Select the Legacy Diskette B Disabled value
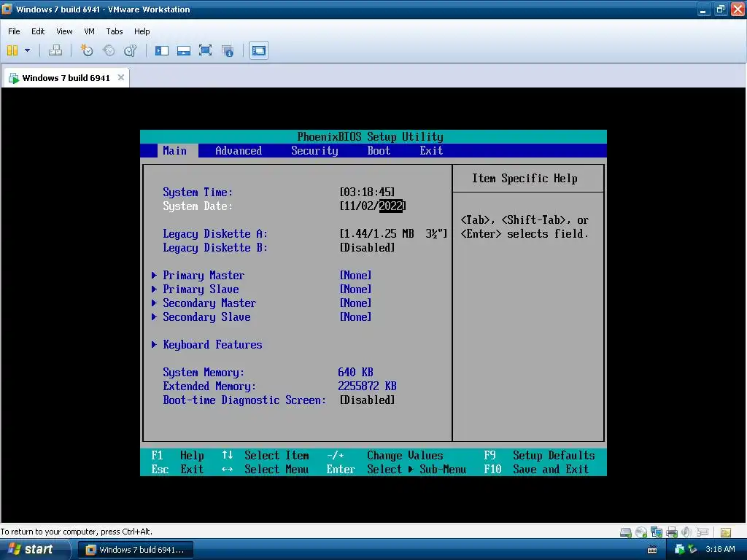This screenshot has height=560, width=747. pyautogui.click(x=368, y=248)
